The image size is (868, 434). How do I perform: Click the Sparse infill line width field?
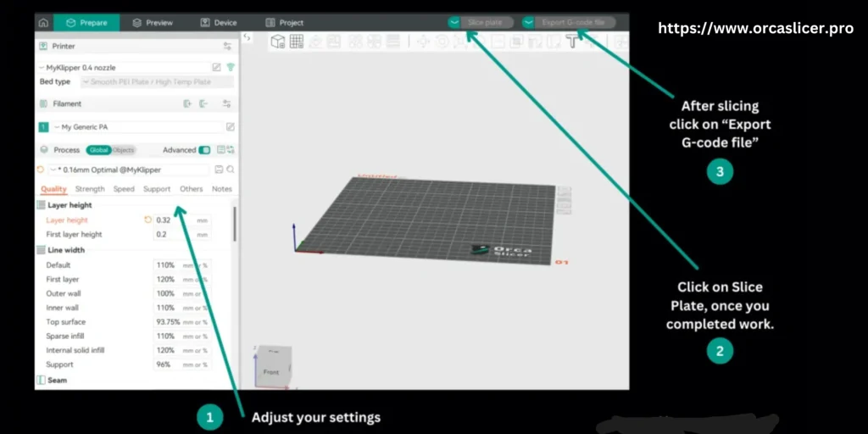click(x=182, y=336)
